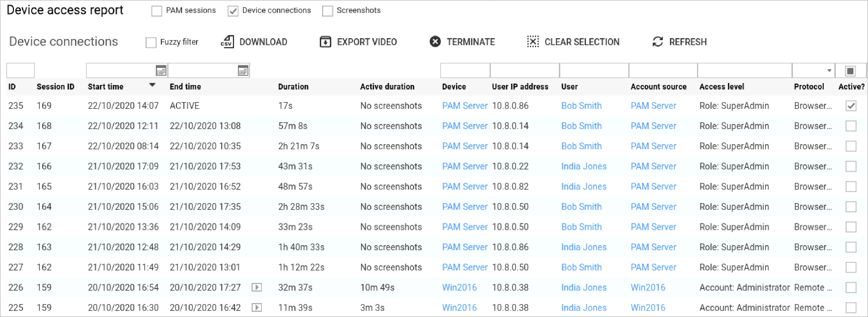Open India Jones user link in row 232
The width and height of the screenshot is (868, 317).
[x=584, y=166]
